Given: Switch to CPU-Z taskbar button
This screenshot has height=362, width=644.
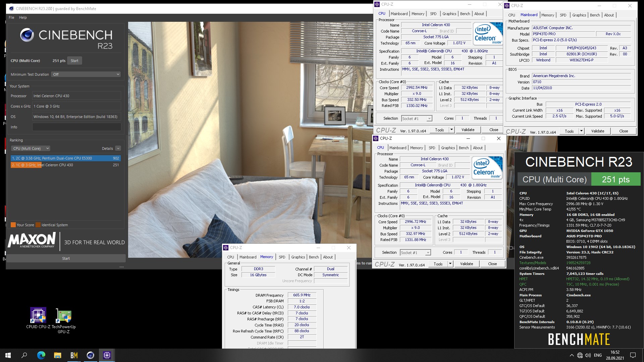Looking at the screenshot, I should coord(107,355).
